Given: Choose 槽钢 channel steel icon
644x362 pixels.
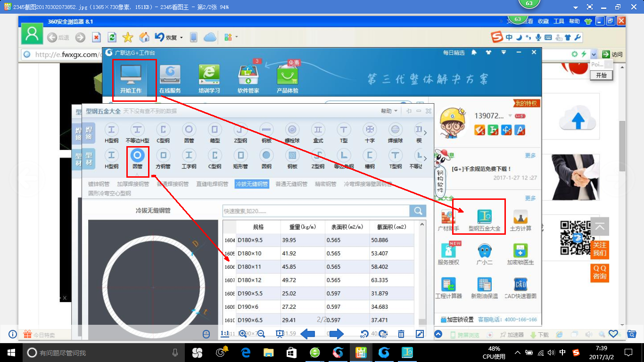Looking at the screenshot, I should [x=370, y=158].
